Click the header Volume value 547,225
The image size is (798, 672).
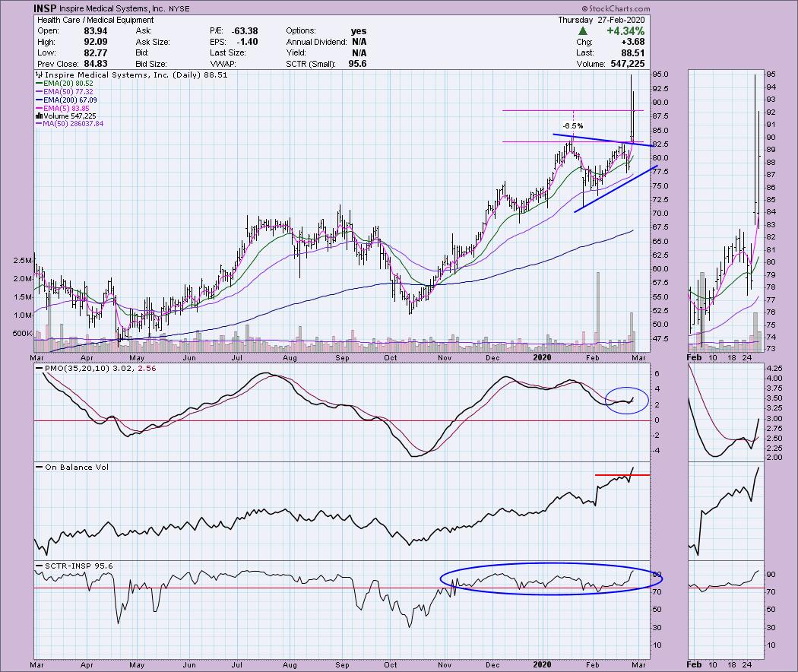(628, 64)
